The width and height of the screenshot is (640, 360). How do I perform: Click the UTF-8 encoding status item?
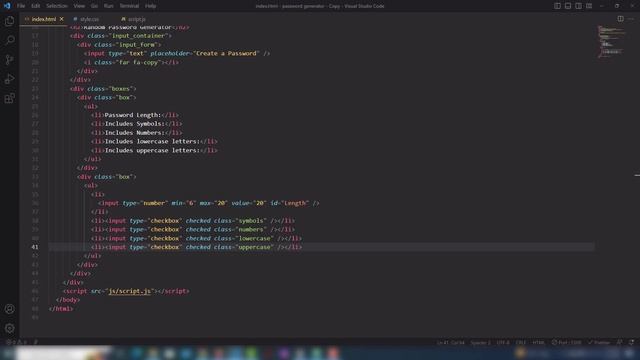click(503, 342)
